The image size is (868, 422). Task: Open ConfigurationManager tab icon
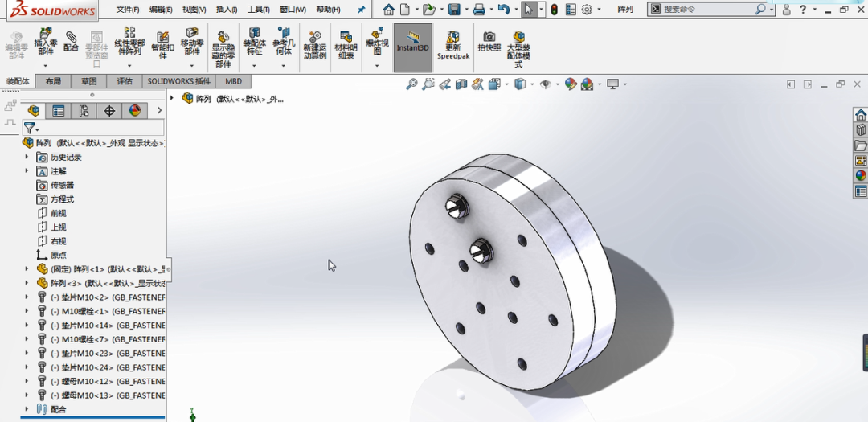pos(84,111)
